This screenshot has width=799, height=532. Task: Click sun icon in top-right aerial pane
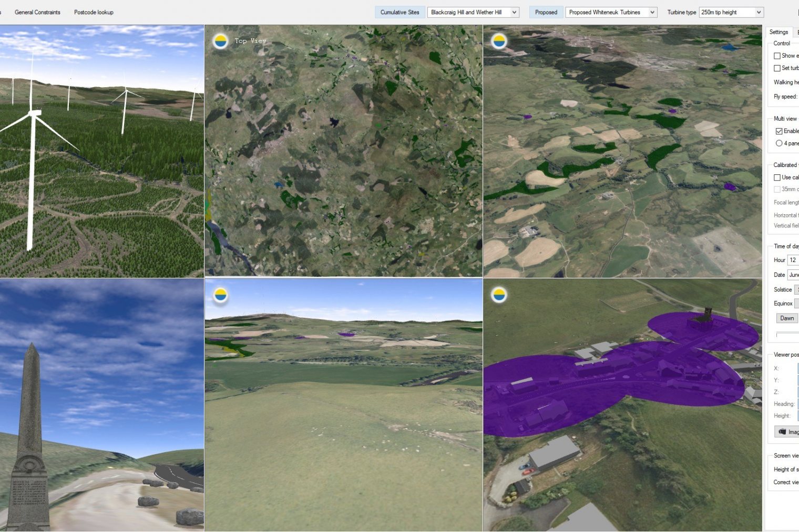pos(499,41)
